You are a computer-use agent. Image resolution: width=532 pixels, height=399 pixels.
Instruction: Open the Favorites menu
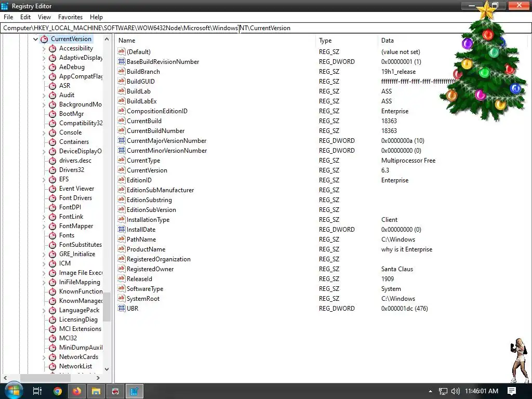[x=70, y=17]
